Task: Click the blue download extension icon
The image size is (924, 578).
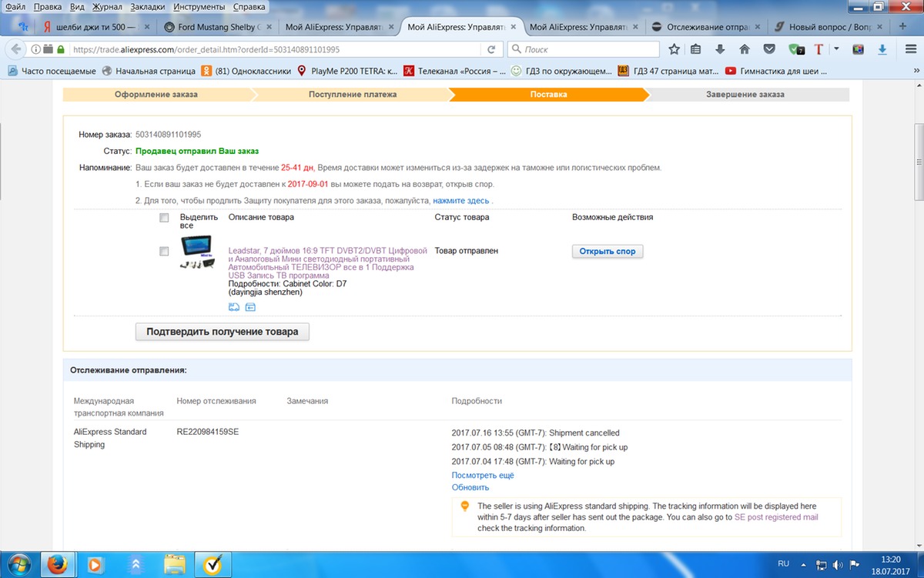Action: click(882, 49)
